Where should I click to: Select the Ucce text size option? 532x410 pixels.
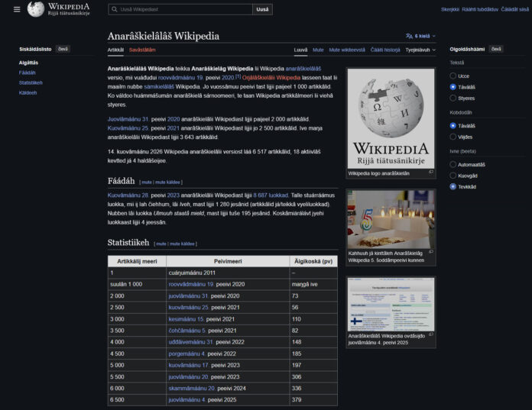click(x=453, y=76)
